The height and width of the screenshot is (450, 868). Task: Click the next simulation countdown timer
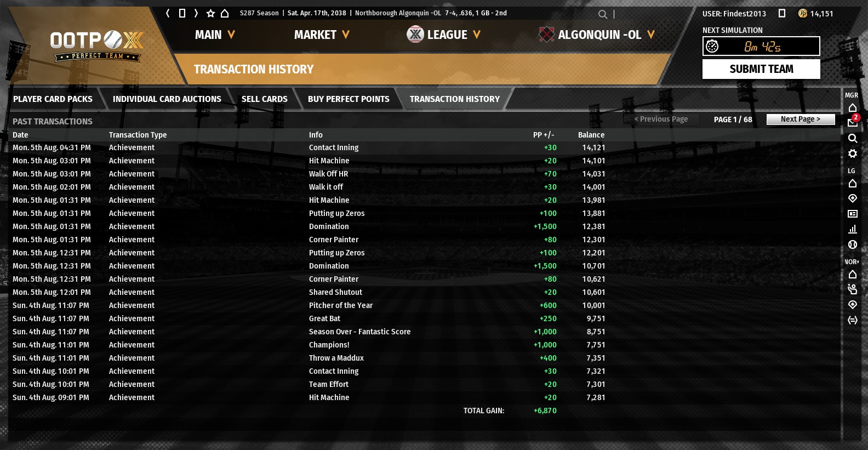pos(761,46)
